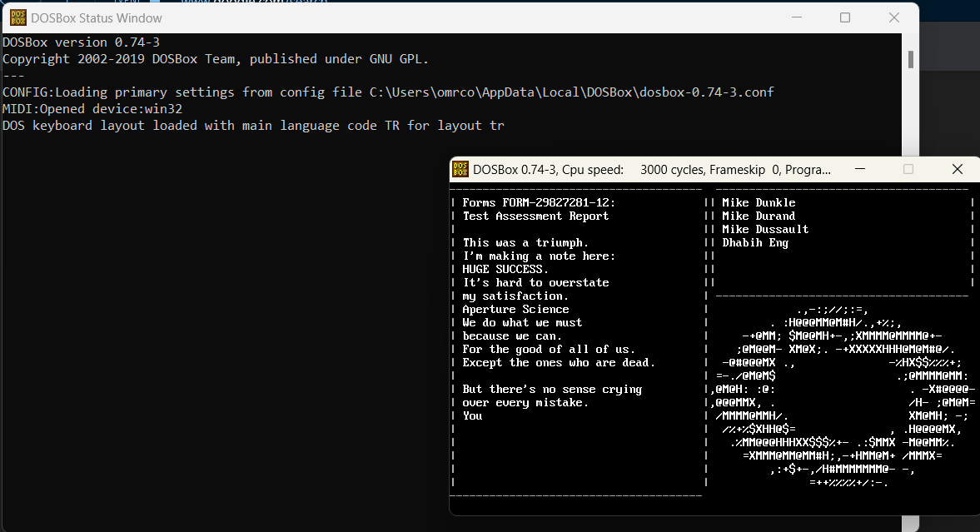Click the DOSBox Status Window title icon
Image resolution: width=980 pixels, height=532 pixels.
pos(18,17)
